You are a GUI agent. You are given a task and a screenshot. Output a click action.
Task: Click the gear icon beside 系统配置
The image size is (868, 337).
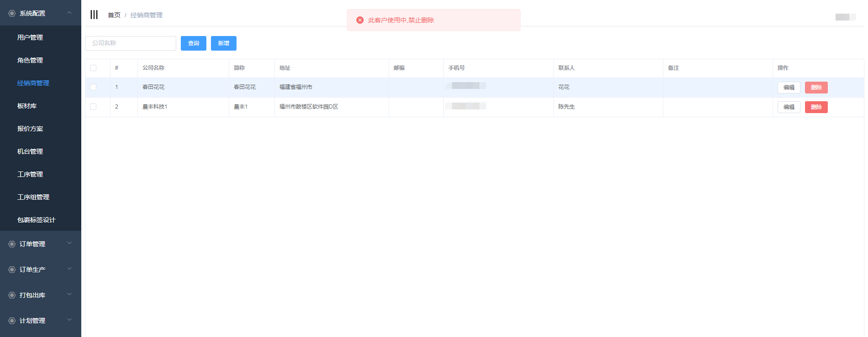pyautogui.click(x=12, y=14)
